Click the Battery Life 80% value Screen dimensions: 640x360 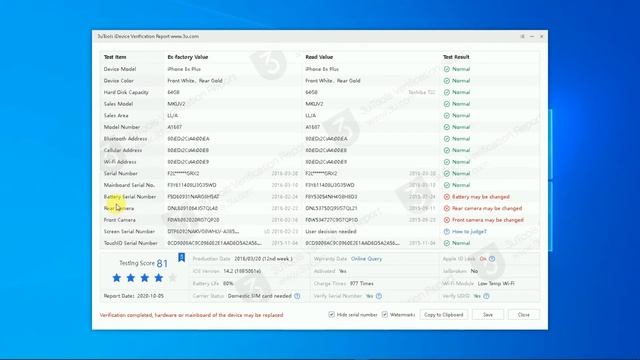point(228,283)
